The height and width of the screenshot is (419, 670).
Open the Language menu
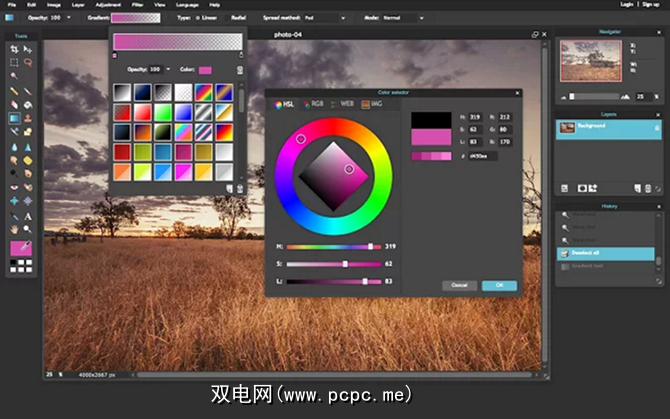pos(187,5)
